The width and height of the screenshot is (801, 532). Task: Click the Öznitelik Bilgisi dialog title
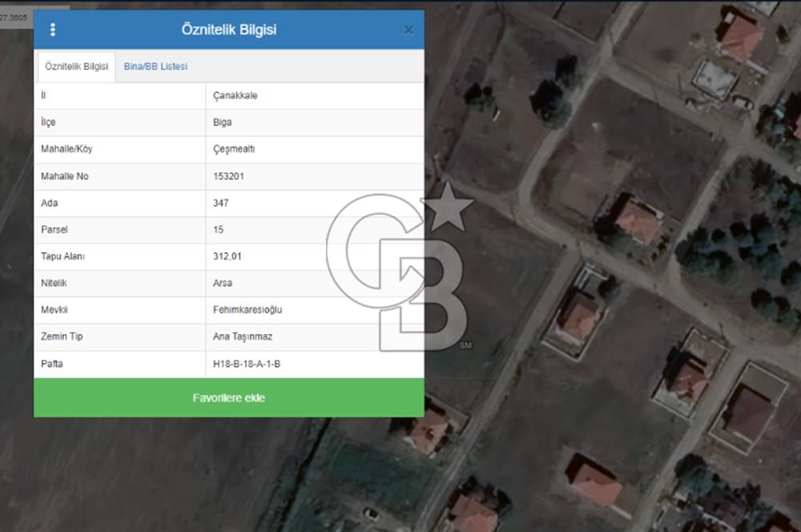(229, 30)
